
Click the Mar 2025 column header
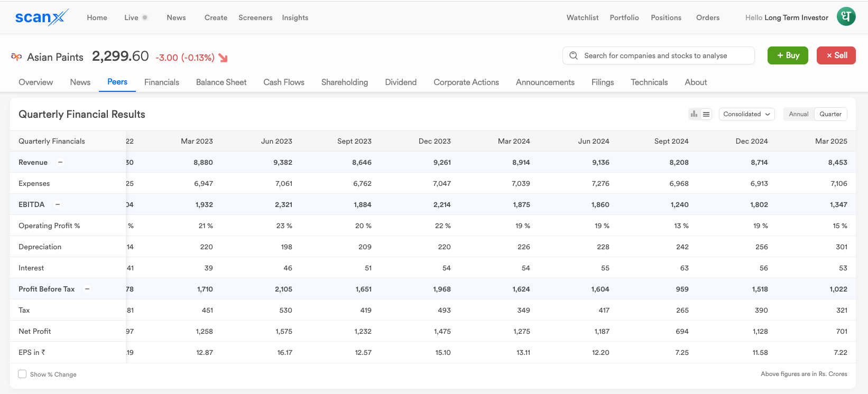[x=831, y=141]
